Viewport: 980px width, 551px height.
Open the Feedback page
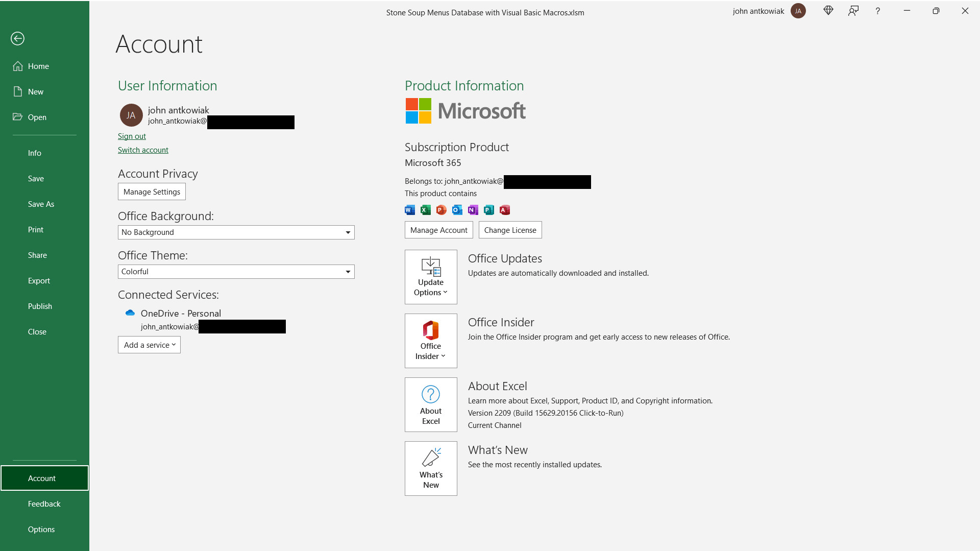coord(44,504)
